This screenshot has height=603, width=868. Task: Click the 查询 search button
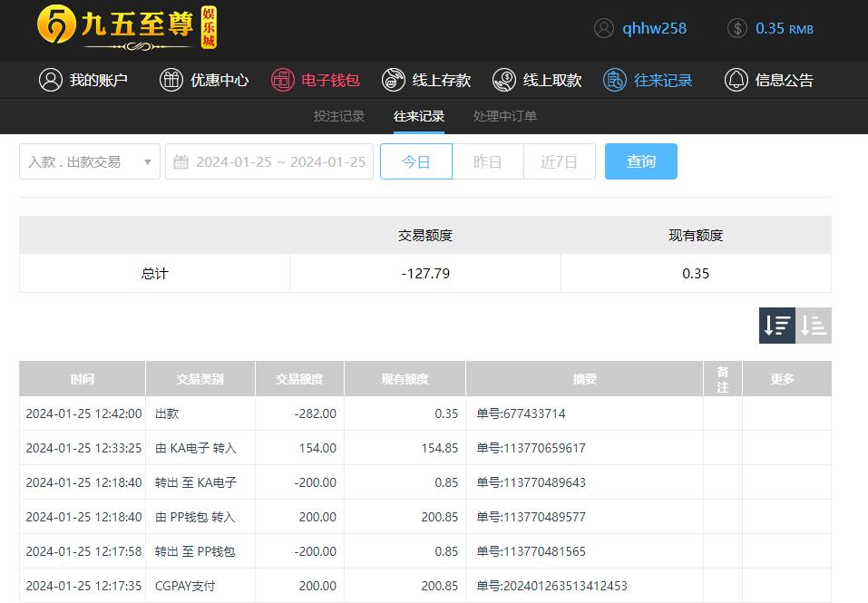coord(641,161)
